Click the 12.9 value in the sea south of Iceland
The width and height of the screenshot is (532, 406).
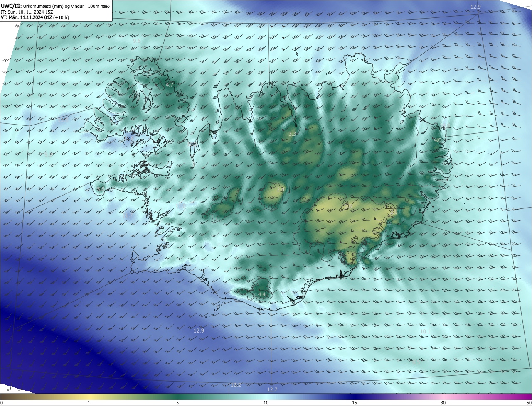pyautogui.click(x=199, y=330)
